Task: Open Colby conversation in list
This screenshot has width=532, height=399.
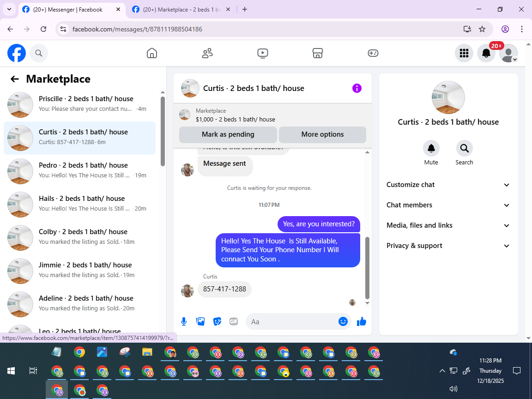Action: (80, 238)
